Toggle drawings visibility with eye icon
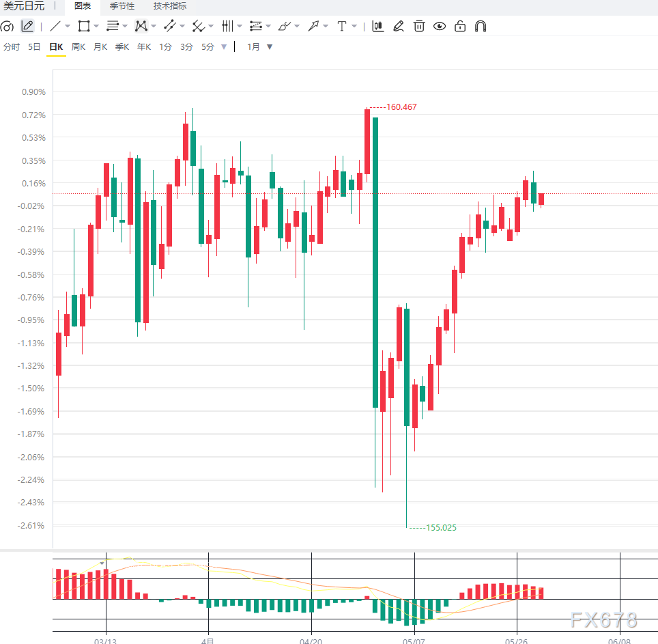This screenshot has width=658, height=644. point(440,27)
